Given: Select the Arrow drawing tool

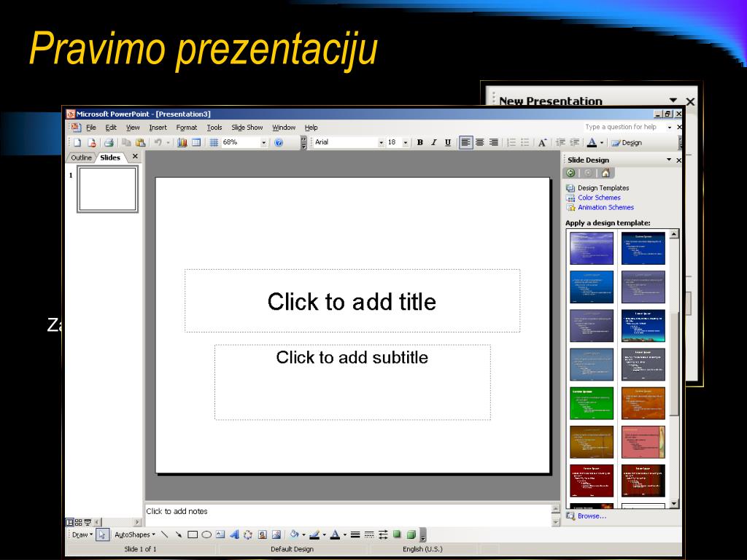Looking at the screenshot, I should tap(179, 534).
